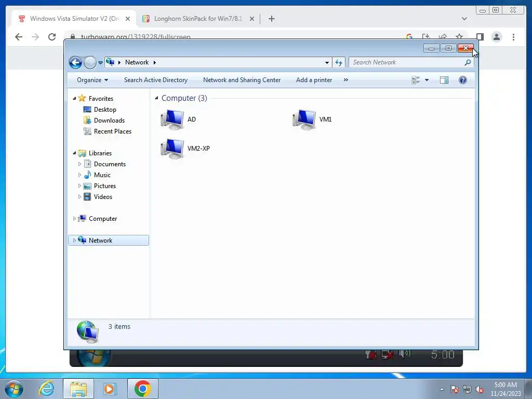The image size is (532, 399).
Task: Open Windows Explorer taskbar button
Action: point(78,389)
